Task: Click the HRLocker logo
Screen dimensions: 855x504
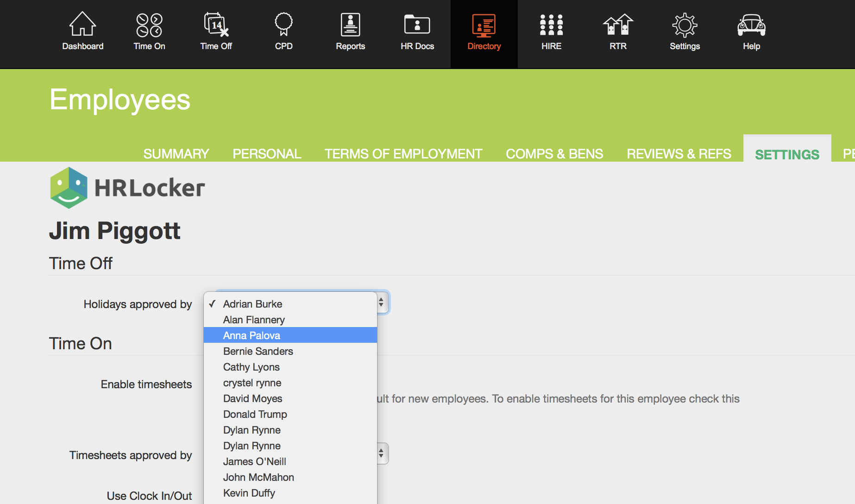Action: pos(127,188)
